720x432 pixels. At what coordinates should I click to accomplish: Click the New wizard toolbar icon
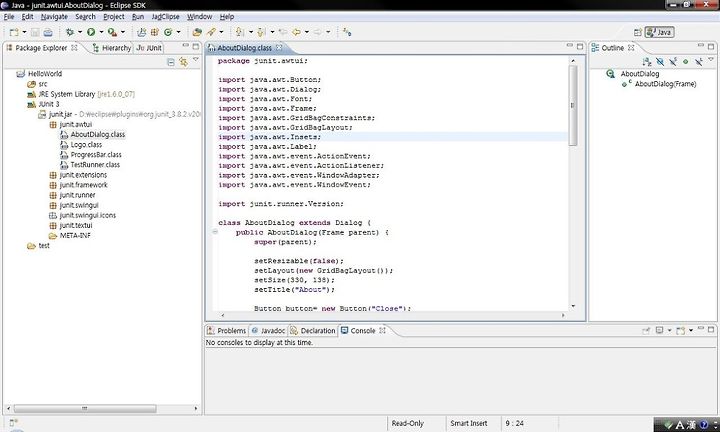point(14,32)
